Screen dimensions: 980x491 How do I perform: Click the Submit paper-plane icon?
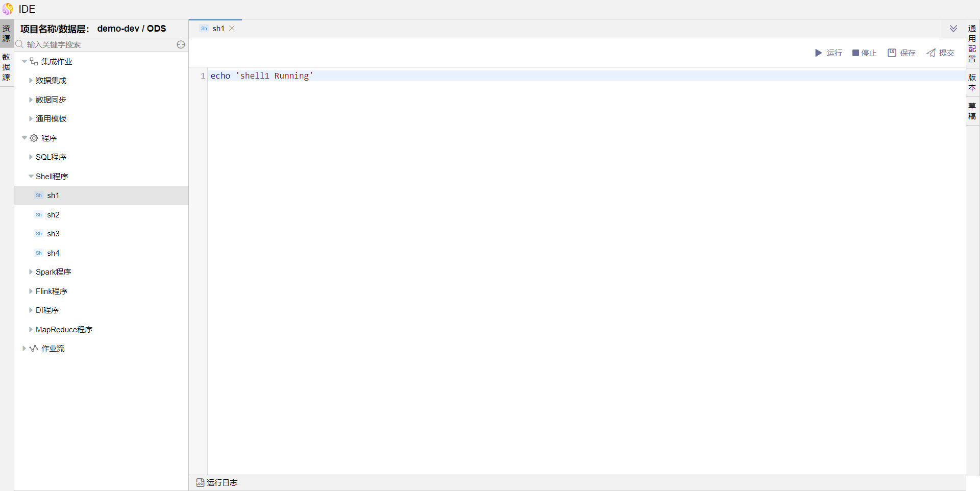(x=931, y=53)
